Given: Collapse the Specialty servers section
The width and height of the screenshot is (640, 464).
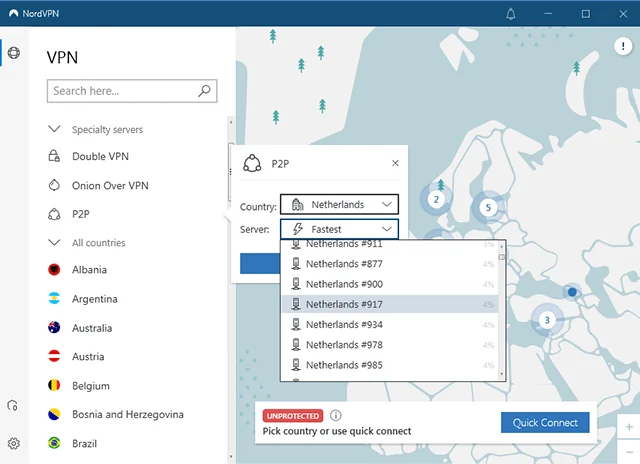Looking at the screenshot, I should pos(54,129).
